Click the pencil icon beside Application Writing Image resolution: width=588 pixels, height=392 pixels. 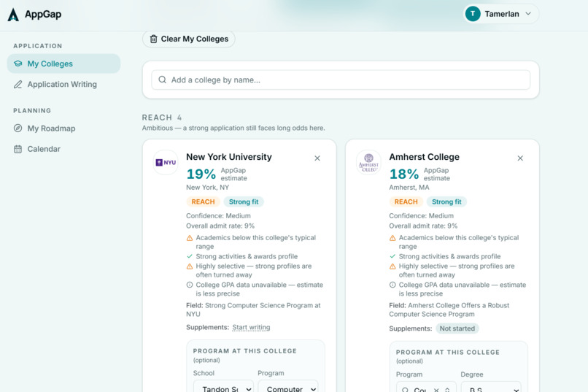(x=18, y=85)
